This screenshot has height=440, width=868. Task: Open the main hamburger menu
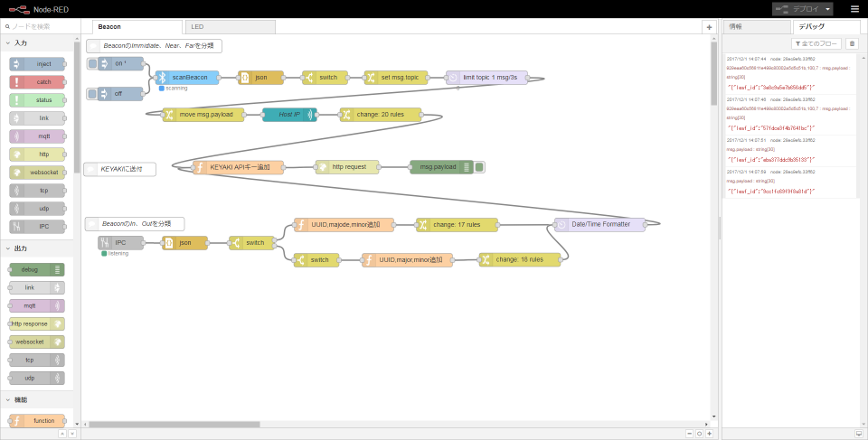(x=854, y=9)
